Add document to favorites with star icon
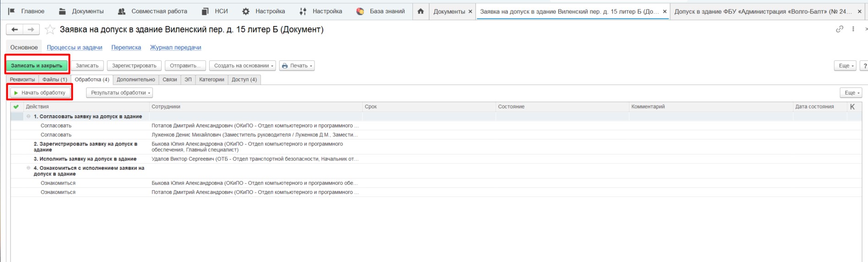 (x=50, y=30)
